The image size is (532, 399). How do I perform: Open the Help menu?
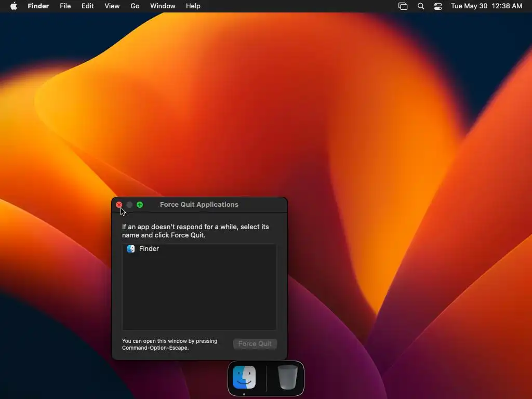coord(193,6)
